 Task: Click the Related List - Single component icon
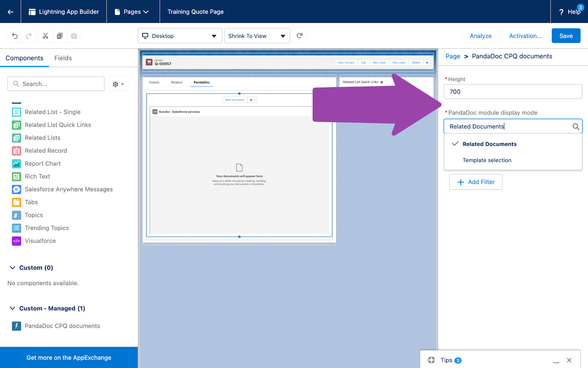(17, 112)
